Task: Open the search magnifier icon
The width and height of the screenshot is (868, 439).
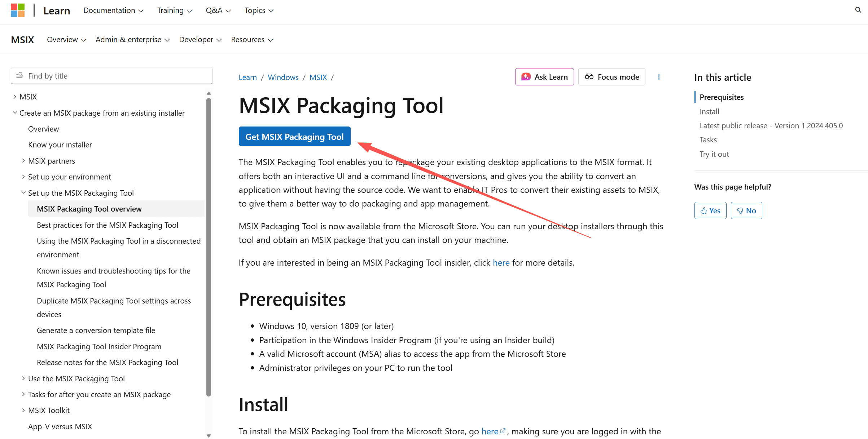Action: pos(858,10)
